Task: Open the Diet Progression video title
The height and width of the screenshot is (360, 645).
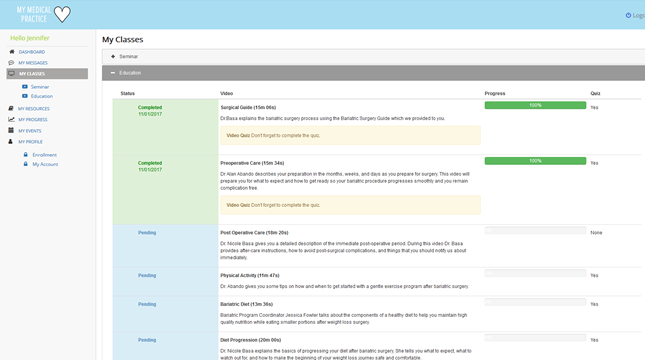Action: [251, 340]
